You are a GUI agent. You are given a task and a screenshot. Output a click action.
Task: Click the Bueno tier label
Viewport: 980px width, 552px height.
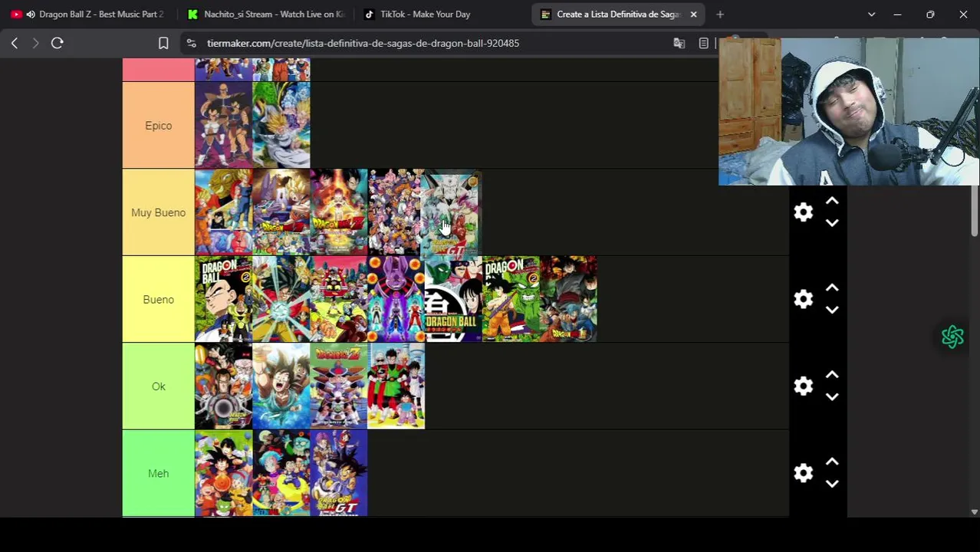tap(159, 300)
